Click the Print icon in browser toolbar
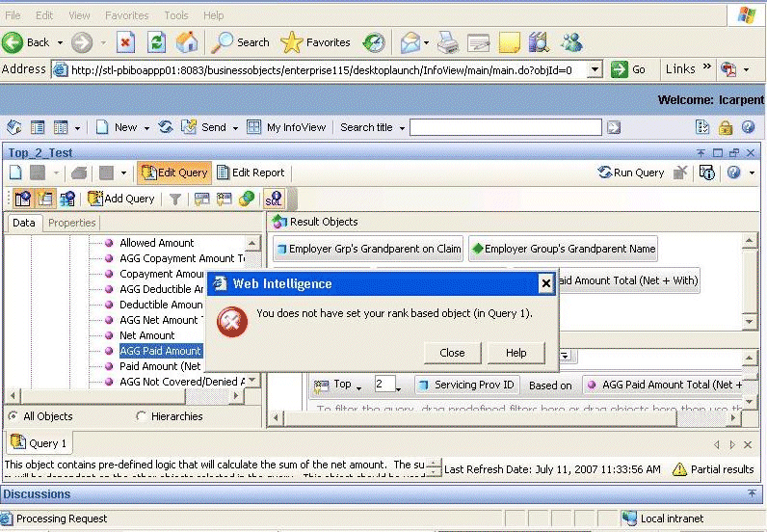This screenshot has width=767, height=532. [447, 42]
